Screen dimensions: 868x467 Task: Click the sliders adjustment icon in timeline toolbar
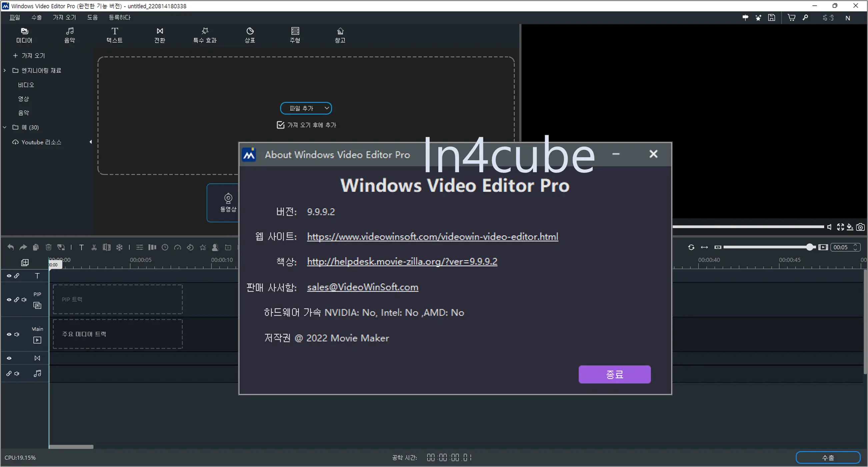(x=139, y=247)
